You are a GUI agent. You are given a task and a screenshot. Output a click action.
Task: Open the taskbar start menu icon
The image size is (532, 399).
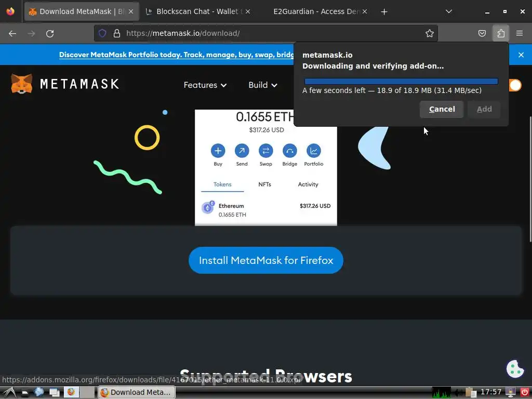(9, 392)
